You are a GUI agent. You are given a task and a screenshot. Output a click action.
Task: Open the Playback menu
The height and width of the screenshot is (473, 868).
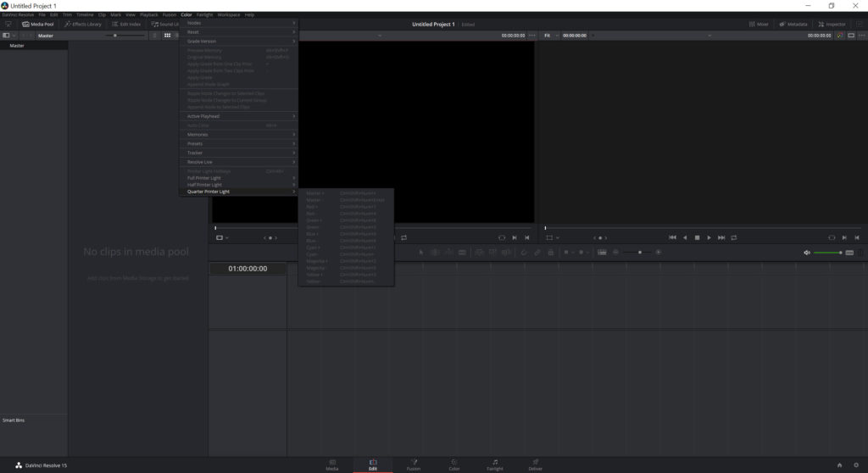pos(148,15)
